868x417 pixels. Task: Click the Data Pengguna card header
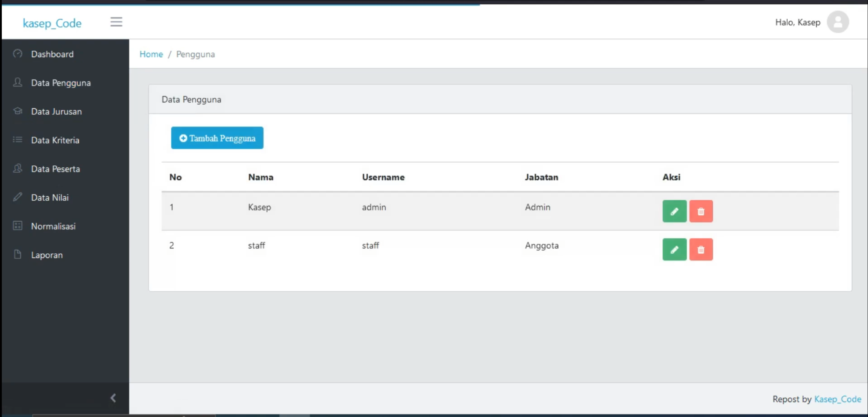point(500,99)
